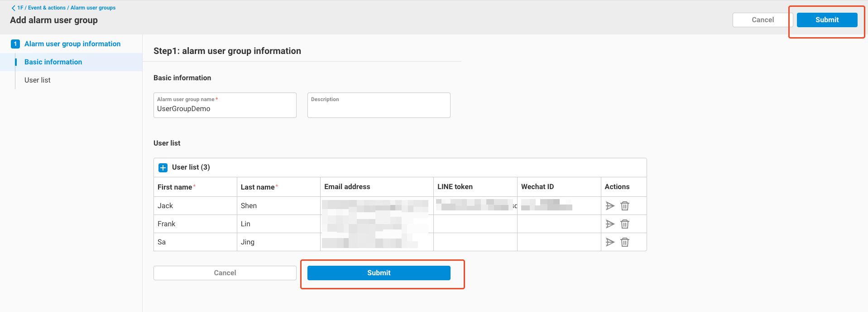Delete user Frank Lin with trash icon
This screenshot has width=868, height=312.
[x=625, y=224]
